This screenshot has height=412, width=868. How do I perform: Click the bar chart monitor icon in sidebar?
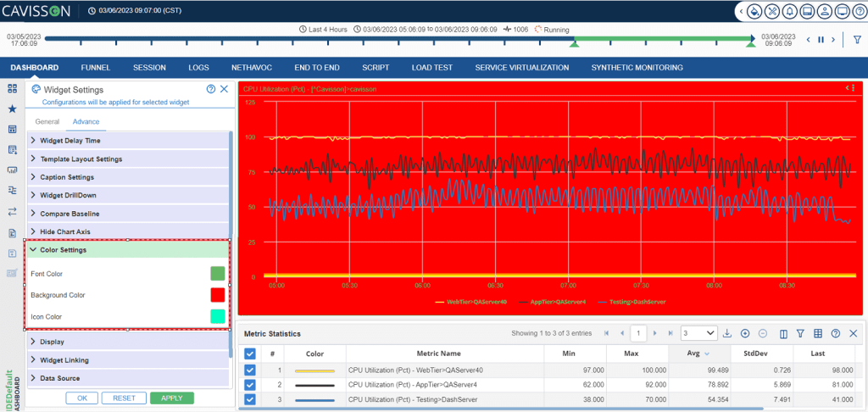(x=12, y=170)
